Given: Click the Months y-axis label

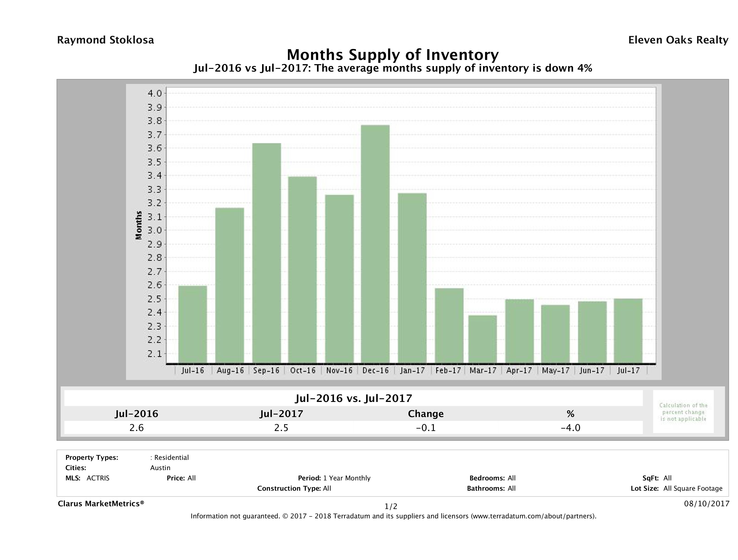Looking at the screenshot, I should 139,225.
